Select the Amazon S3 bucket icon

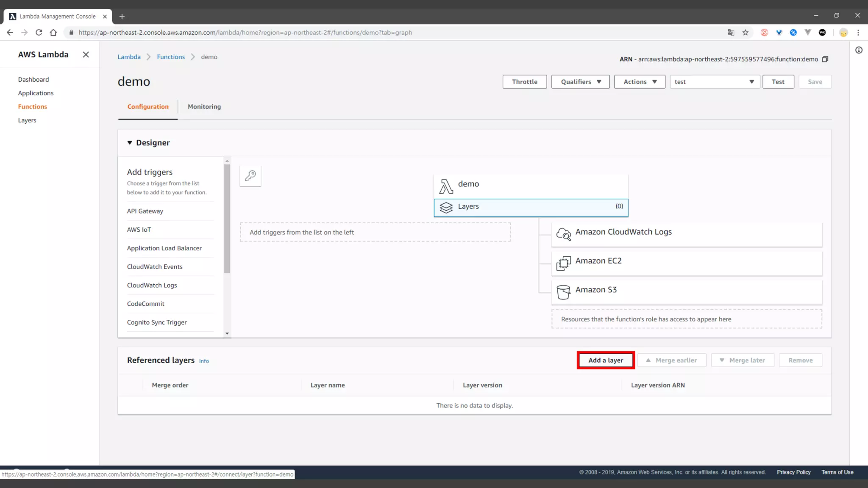[563, 292]
